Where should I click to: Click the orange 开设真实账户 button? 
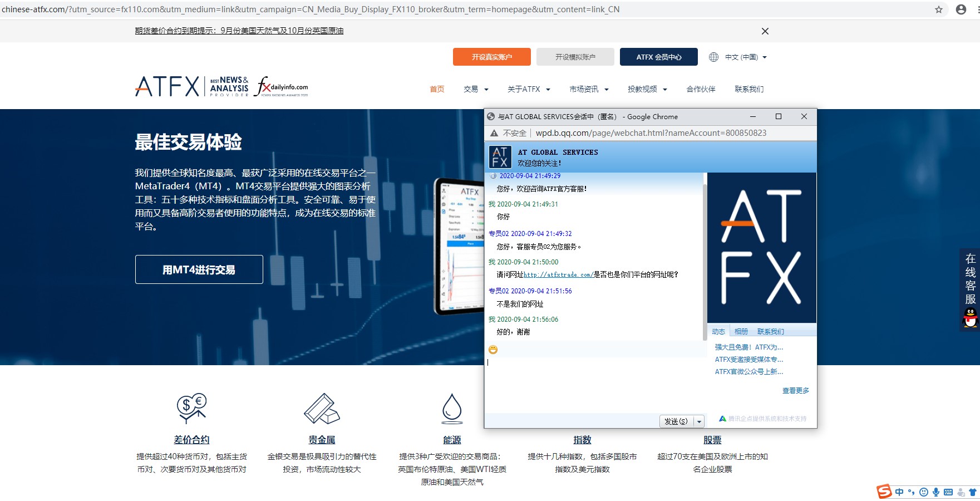pyautogui.click(x=492, y=57)
